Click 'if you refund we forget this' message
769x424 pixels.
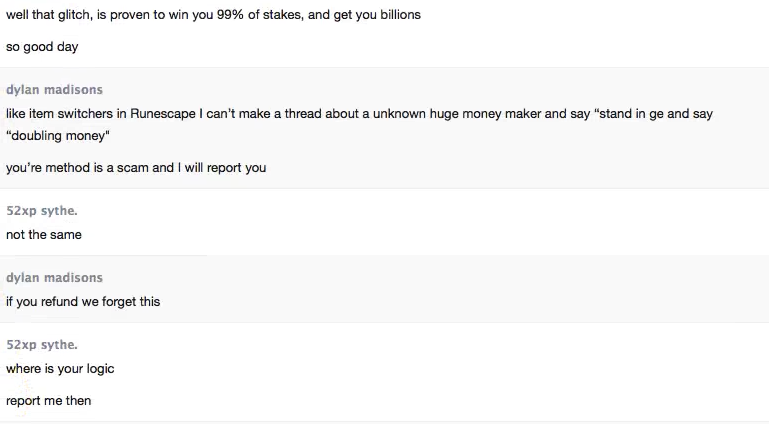pyautogui.click(x=83, y=302)
